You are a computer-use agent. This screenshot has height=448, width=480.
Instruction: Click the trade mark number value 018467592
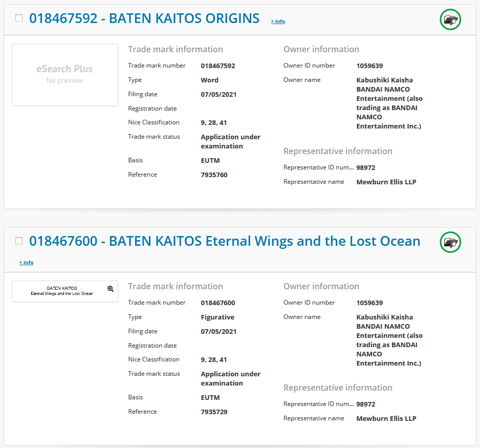click(218, 66)
